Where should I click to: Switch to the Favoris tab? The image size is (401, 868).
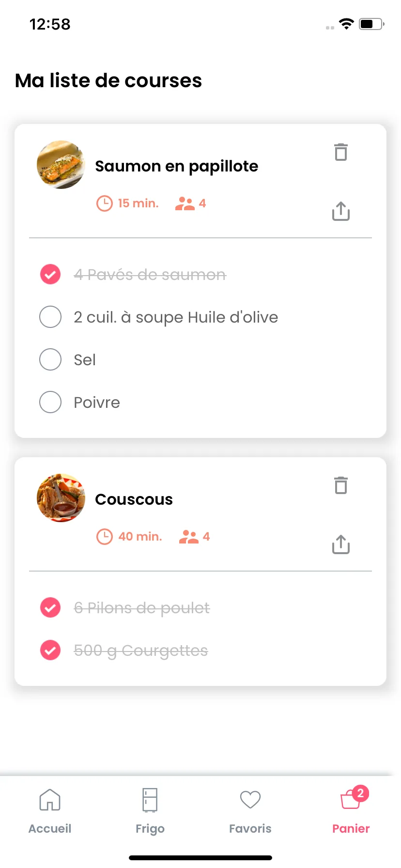click(x=250, y=811)
